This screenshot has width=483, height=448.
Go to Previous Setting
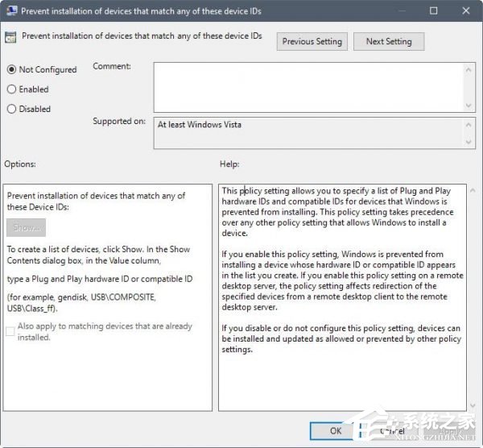(x=312, y=42)
